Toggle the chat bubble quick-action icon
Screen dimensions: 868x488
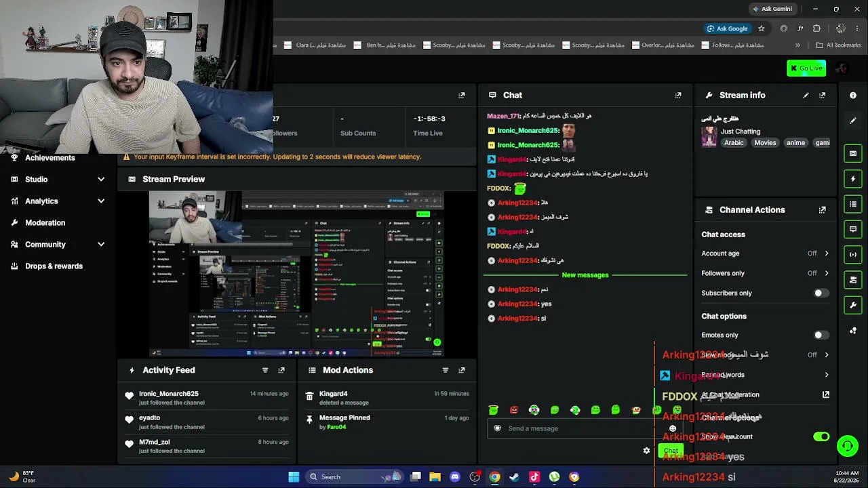853,229
